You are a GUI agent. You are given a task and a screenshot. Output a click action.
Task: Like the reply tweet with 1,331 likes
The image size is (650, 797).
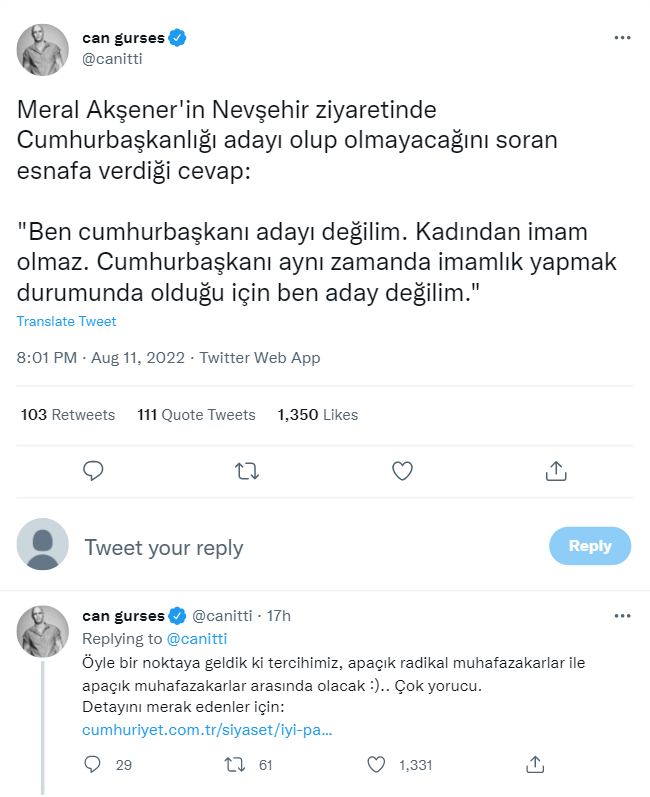pyautogui.click(x=377, y=765)
